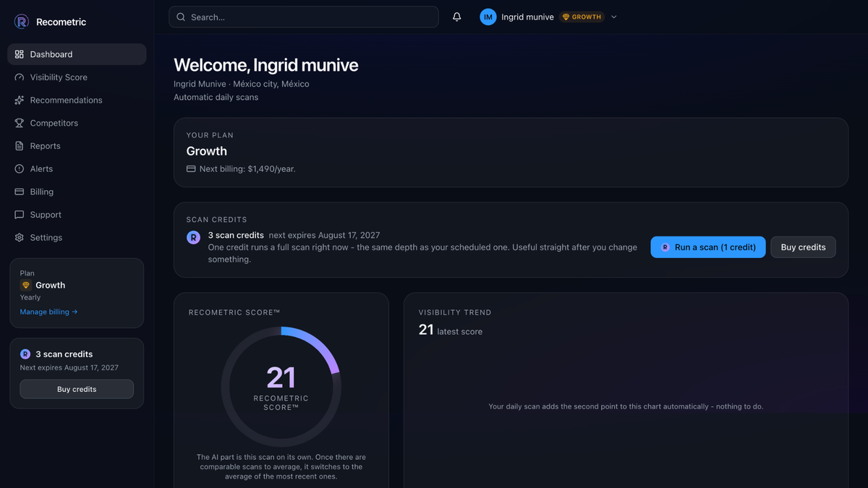The image size is (868, 488).
Task: Open the Dashboard menu item
Action: [77, 54]
